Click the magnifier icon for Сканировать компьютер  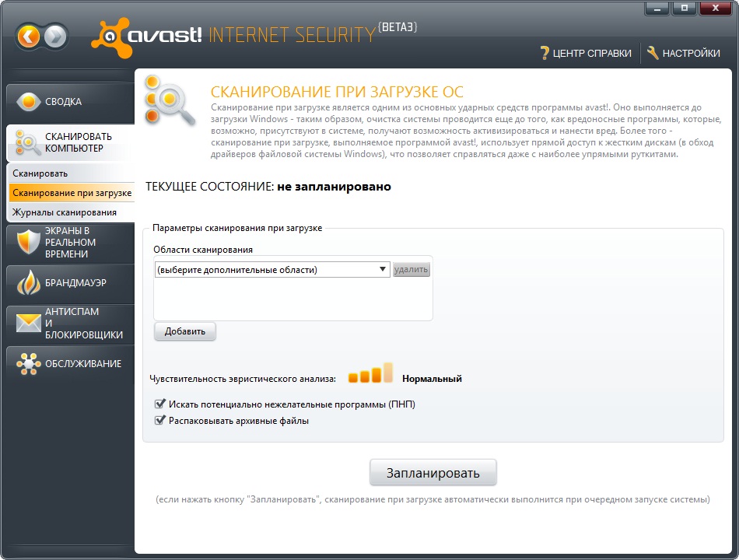28,142
